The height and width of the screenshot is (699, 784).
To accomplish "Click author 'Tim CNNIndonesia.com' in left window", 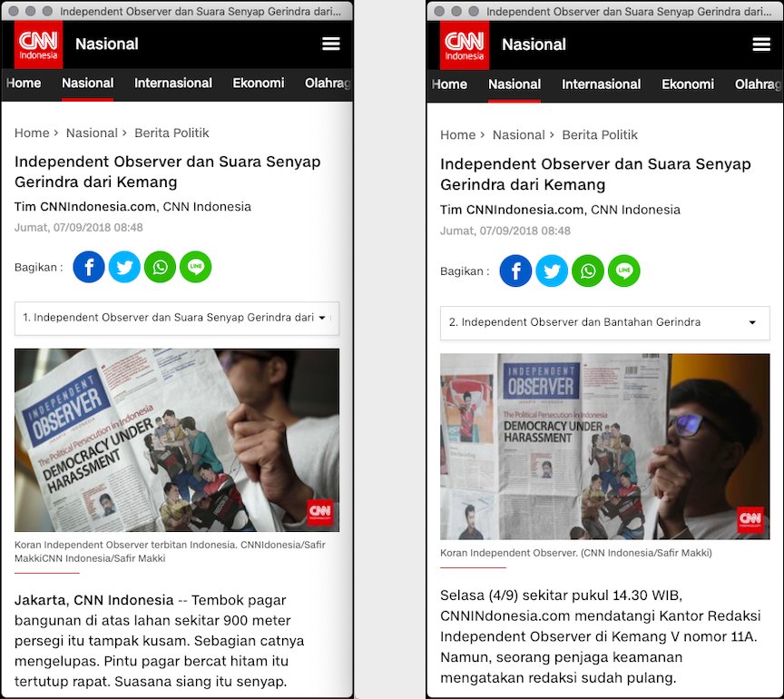I will click(x=85, y=207).
